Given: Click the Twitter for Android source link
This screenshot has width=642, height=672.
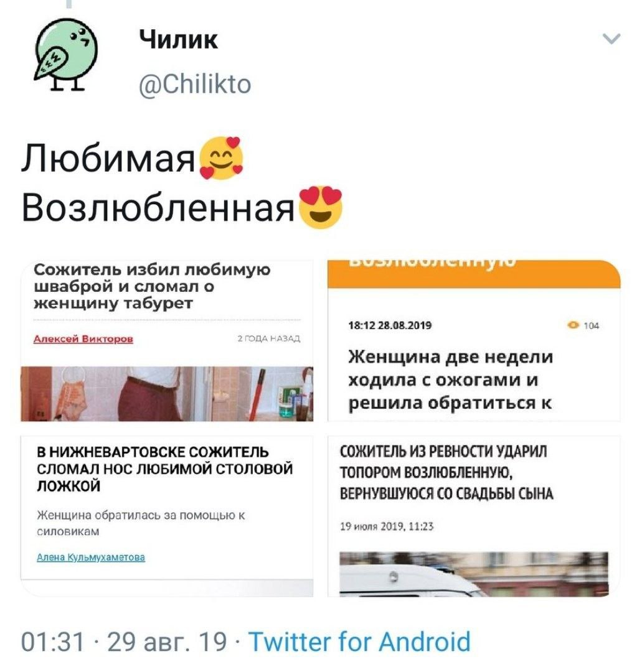Looking at the screenshot, I should tap(359, 642).
